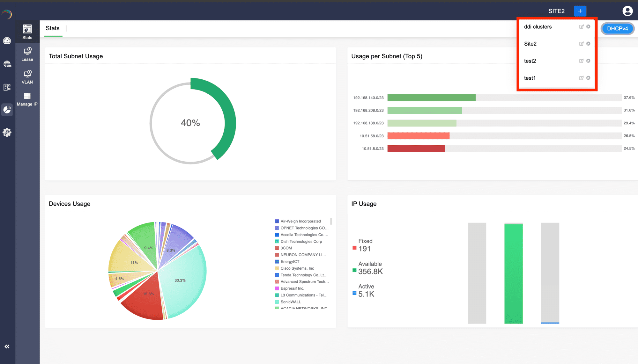Edit the ddi clusters entry
Image resolution: width=638 pixels, height=364 pixels.
click(x=581, y=26)
